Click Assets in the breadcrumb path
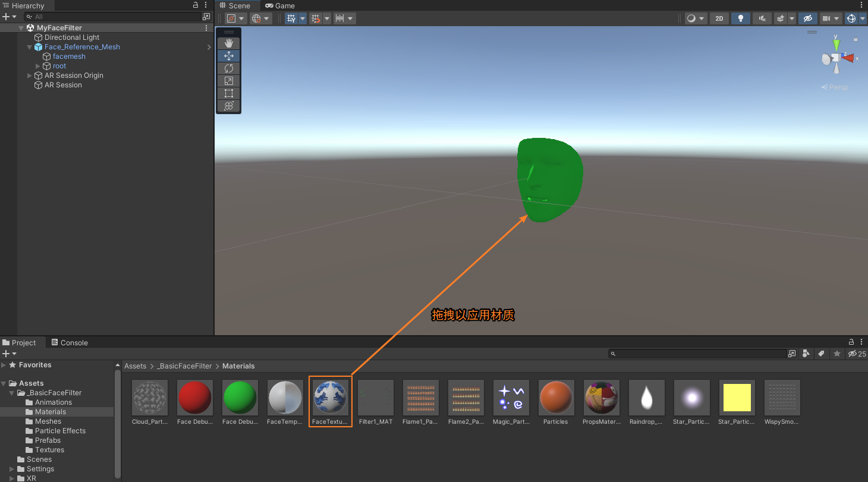The image size is (868, 482). point(135,366)
